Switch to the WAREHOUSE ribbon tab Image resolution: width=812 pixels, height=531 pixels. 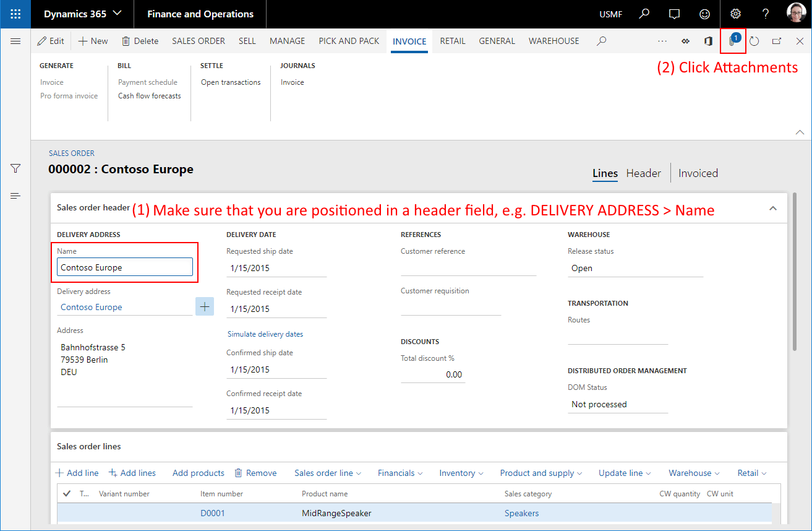click(554, 41)
